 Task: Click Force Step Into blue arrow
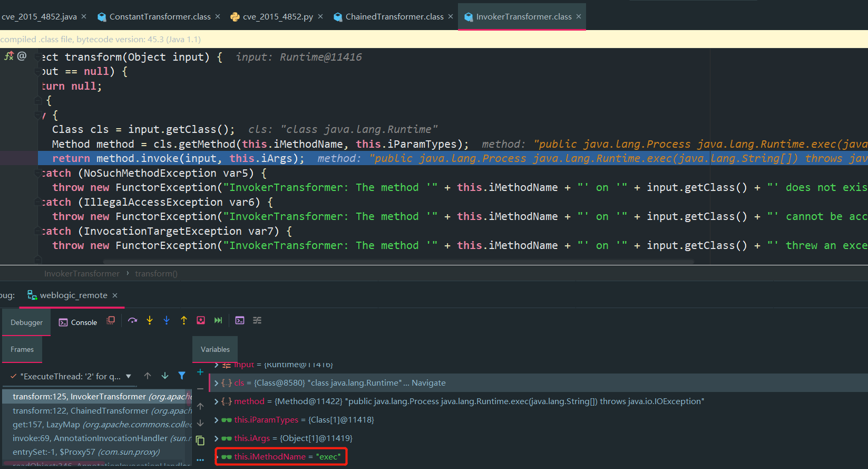[167, 321]
